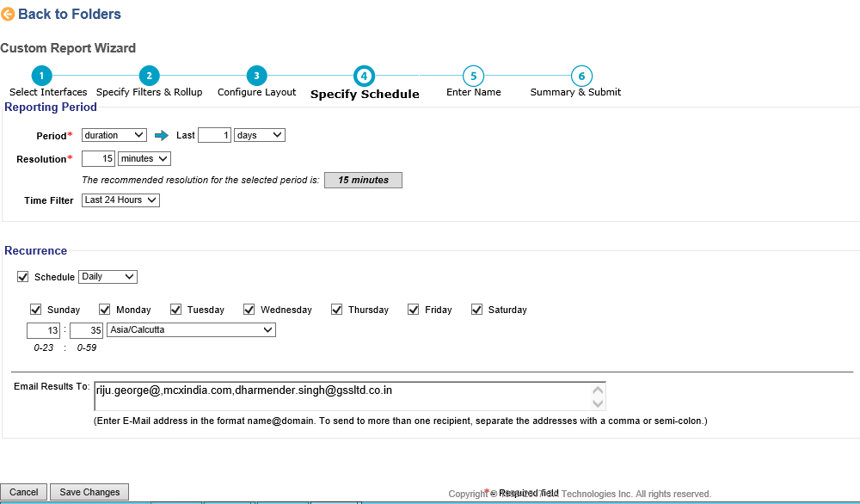This screenshot has height=504, width=860.
Task: Click the blue arrow beside the Period dropdown
Action: (161, 135)
